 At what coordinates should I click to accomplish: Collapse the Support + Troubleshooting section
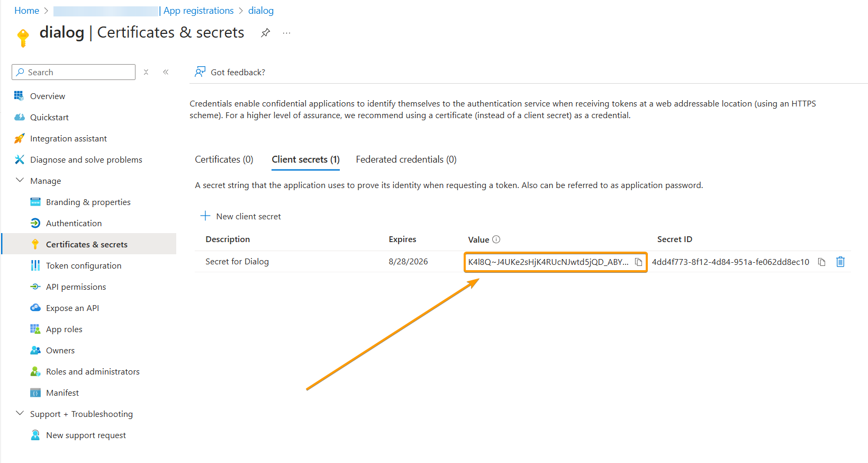(20, 413)
